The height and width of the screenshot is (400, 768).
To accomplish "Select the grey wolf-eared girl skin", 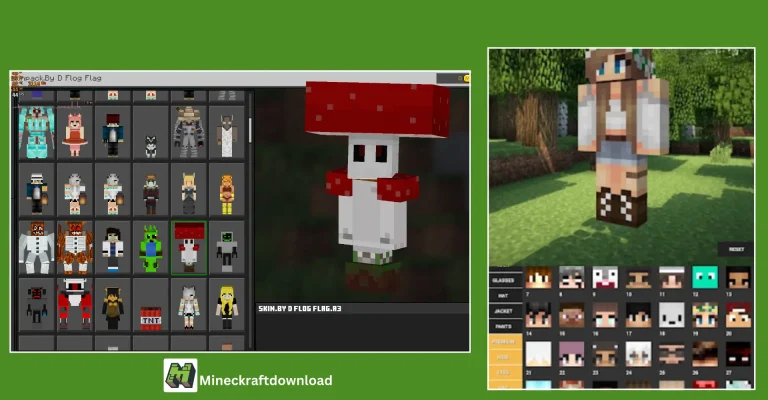I will tap(189, 305).
